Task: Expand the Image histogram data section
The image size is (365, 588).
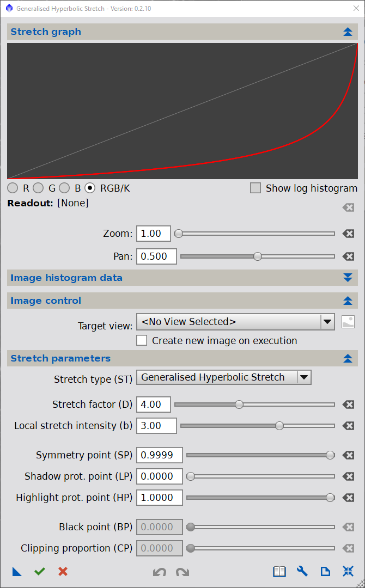Action: click(348, 278)
